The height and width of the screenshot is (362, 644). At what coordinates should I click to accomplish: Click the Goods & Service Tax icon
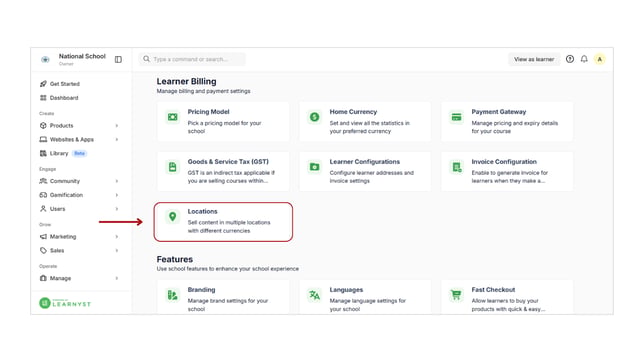pyautogui.click(x=172, y=167)
